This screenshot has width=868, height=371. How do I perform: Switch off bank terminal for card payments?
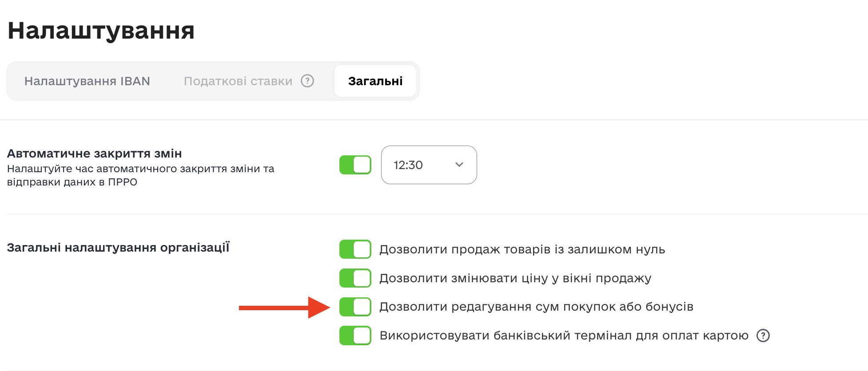[x=355, y=335]
